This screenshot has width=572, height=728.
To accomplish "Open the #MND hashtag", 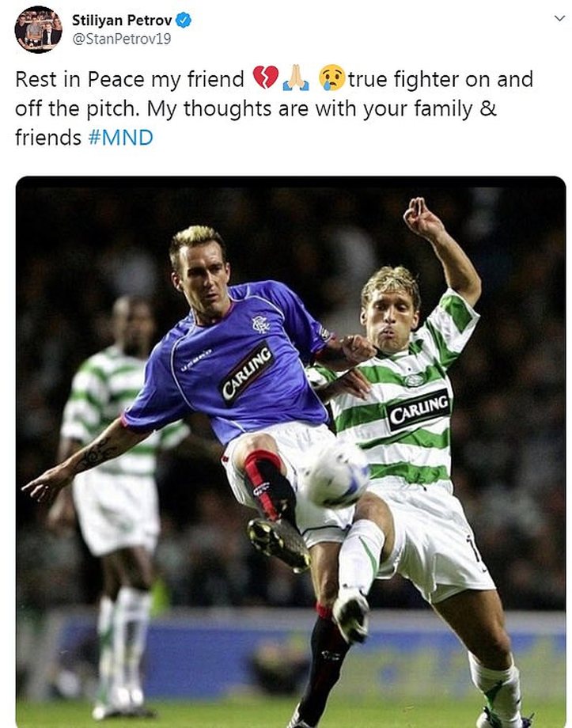I will (x=121, y=138).
